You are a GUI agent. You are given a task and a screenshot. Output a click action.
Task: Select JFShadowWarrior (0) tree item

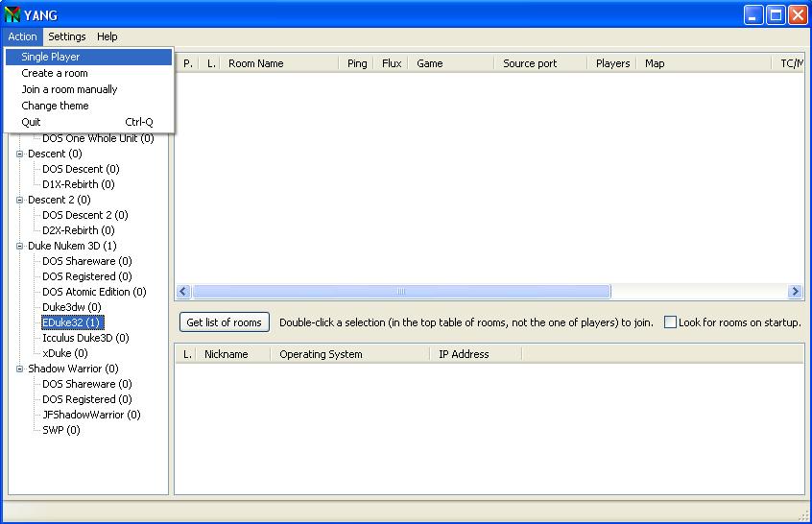point(91,415)
